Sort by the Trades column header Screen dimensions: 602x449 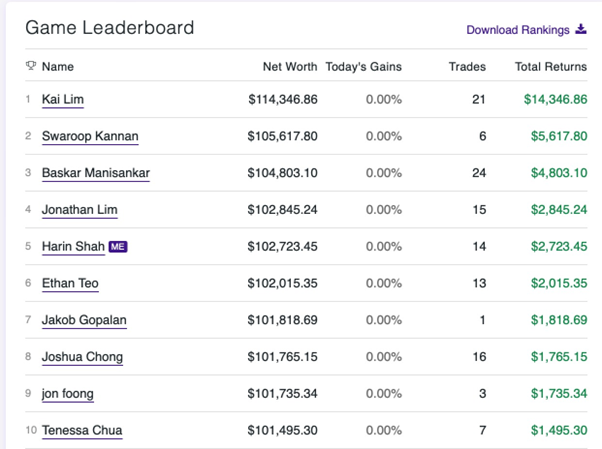(467, 67)
